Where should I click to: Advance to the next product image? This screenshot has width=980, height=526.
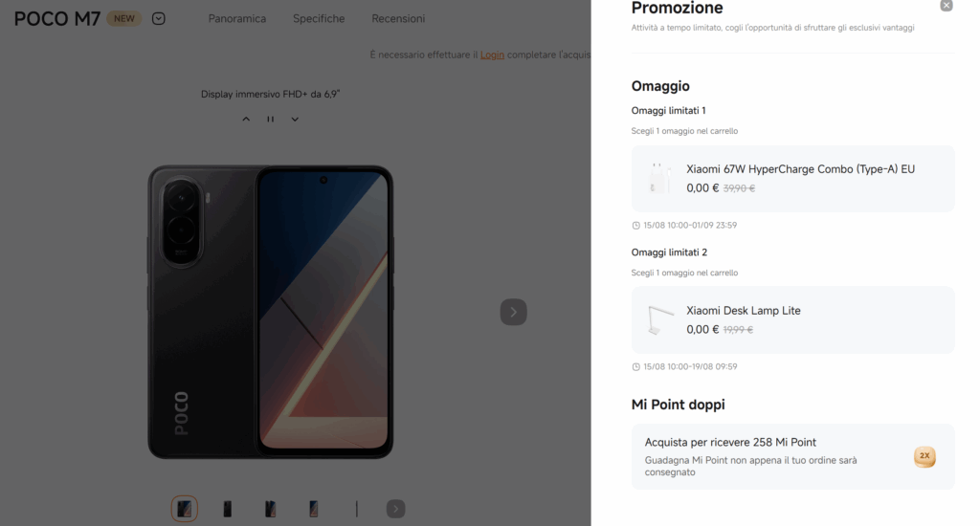[513, 312]
